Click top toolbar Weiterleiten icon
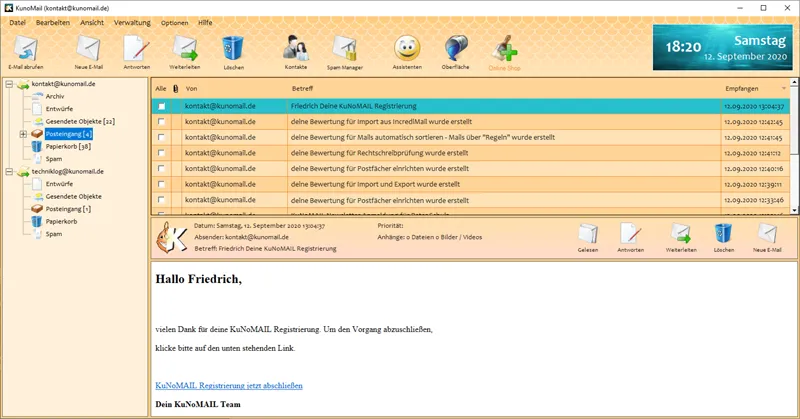800x419 pixels. click(185, 49)
